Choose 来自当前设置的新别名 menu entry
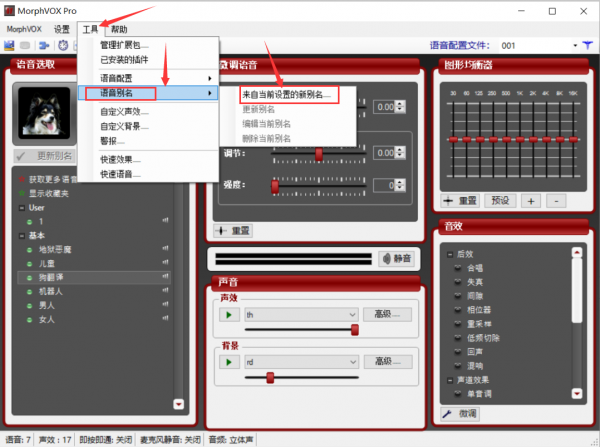 point(289,95)
